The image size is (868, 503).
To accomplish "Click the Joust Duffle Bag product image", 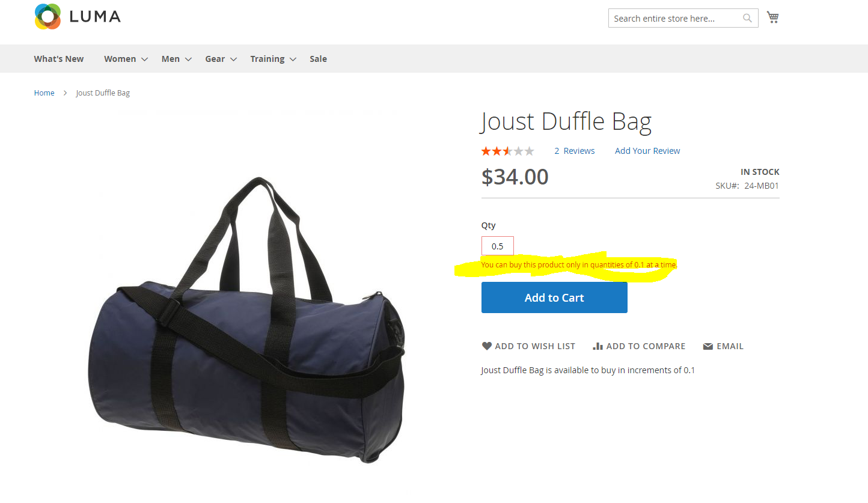I will point(246,319).
